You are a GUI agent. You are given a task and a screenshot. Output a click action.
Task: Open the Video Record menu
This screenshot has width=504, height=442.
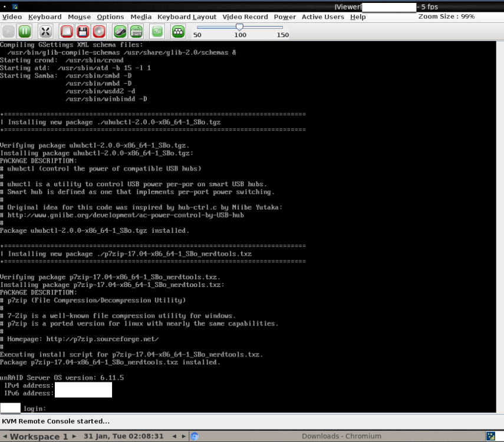245,17
